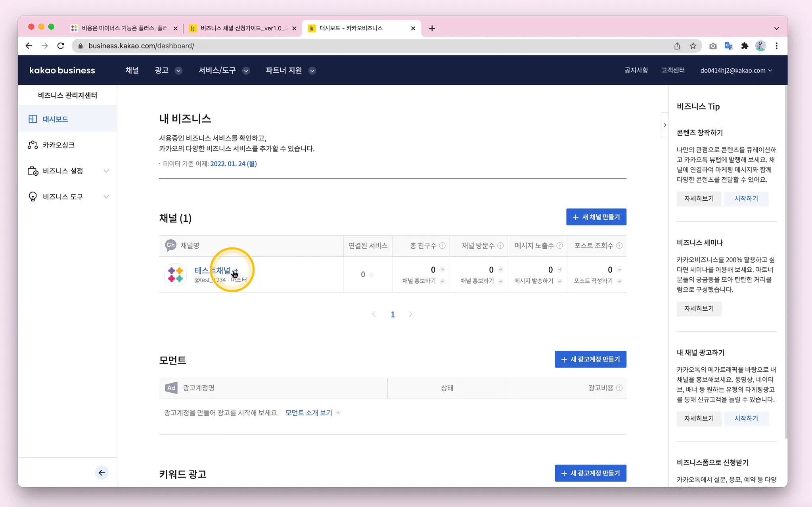
Task: Collapse the sidebar with the left-arrow button
Action: [x=102, y=472]
